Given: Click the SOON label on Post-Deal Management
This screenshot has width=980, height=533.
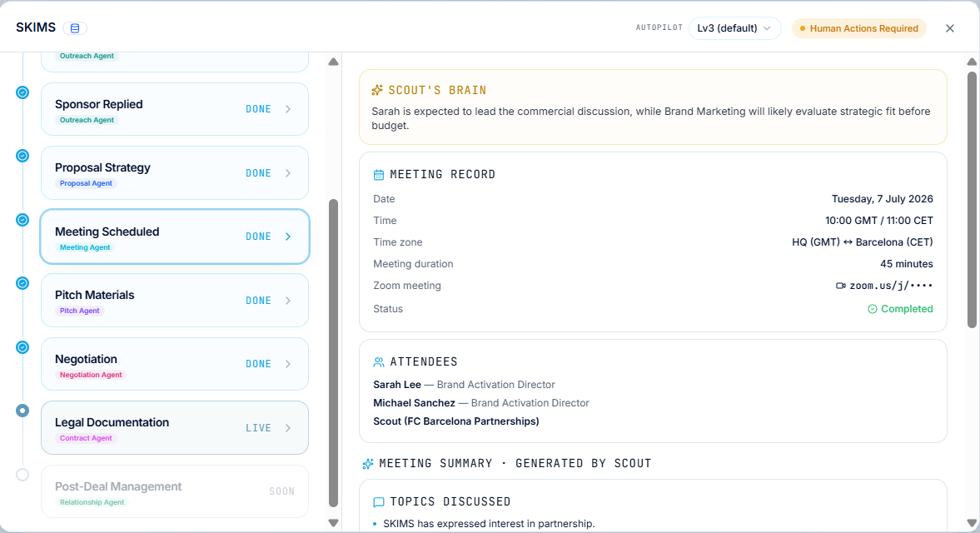Looking at the screenshot, I should tap(282, 491).
